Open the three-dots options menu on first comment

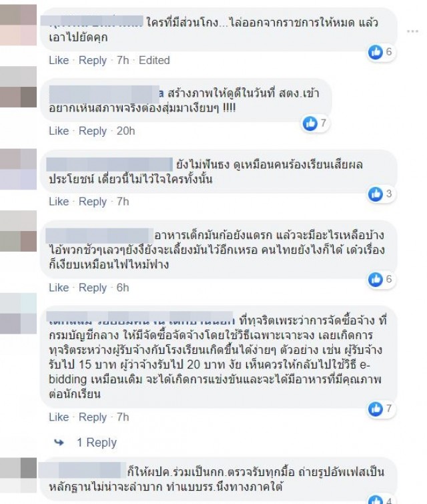tap(412, 31)
